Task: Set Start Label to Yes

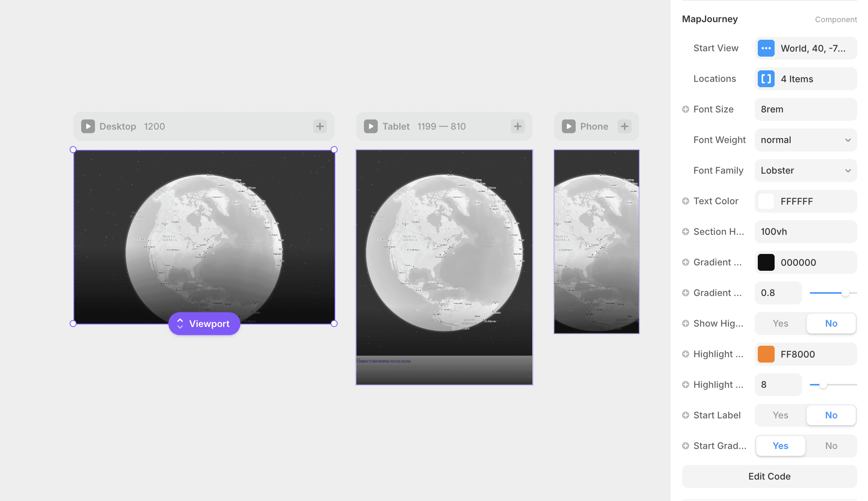Action: click(x=780, y=415)
